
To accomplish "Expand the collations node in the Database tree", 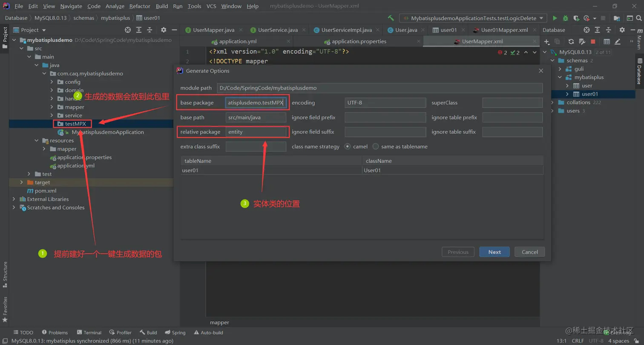I will point(552,102).
